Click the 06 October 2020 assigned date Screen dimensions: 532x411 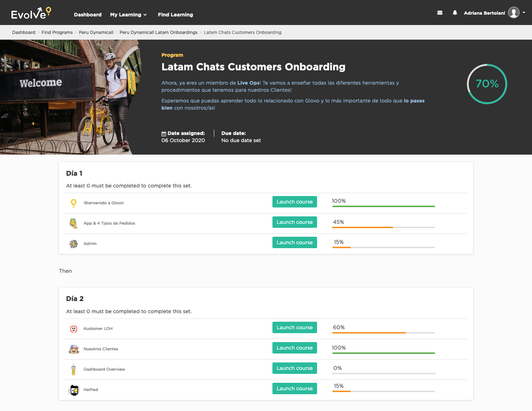183,140
